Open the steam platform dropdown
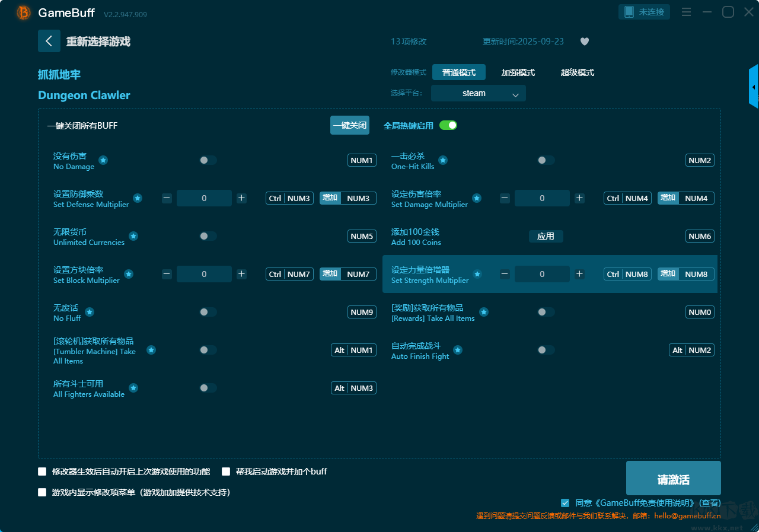Screen dimensions: 759x532 (x=478, y=93)
